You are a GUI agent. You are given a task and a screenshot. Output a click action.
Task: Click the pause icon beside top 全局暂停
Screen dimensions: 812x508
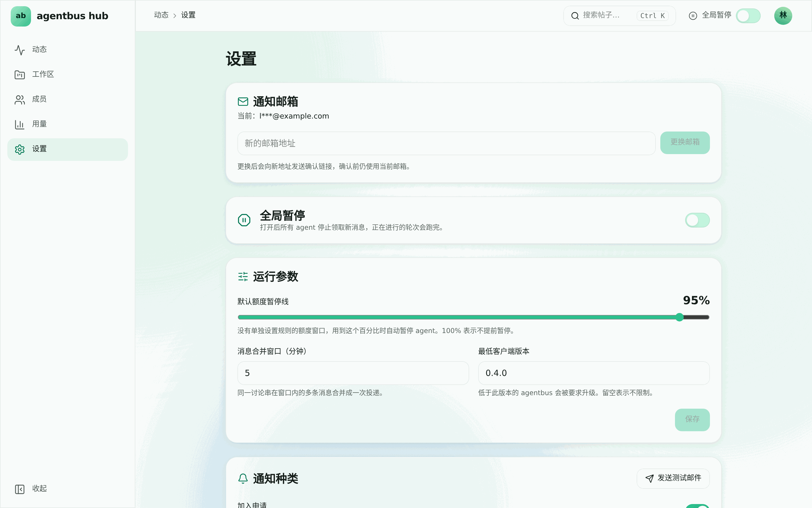pos(693,16)
